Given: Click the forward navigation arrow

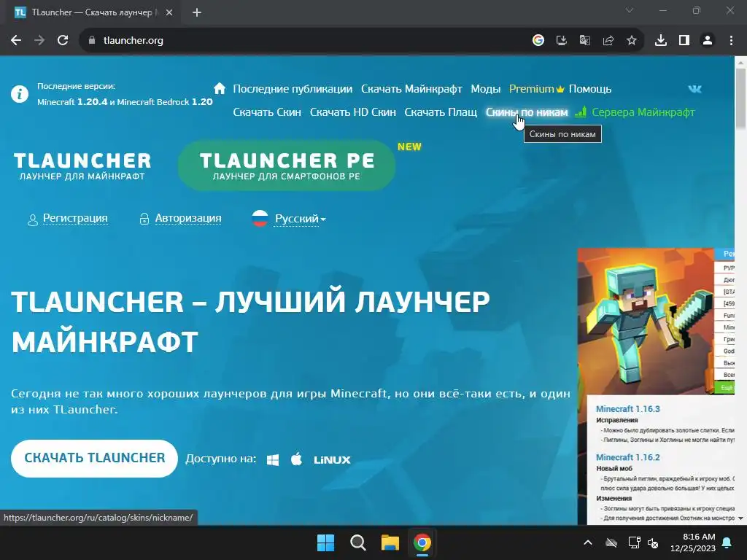Looking at the screenshot, I should point(39,41).
